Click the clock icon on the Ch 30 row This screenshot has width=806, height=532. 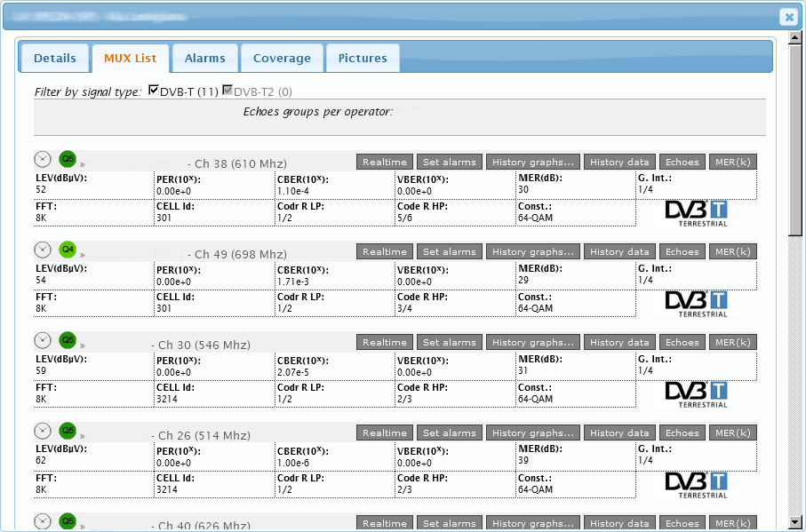tap(43, 340)
